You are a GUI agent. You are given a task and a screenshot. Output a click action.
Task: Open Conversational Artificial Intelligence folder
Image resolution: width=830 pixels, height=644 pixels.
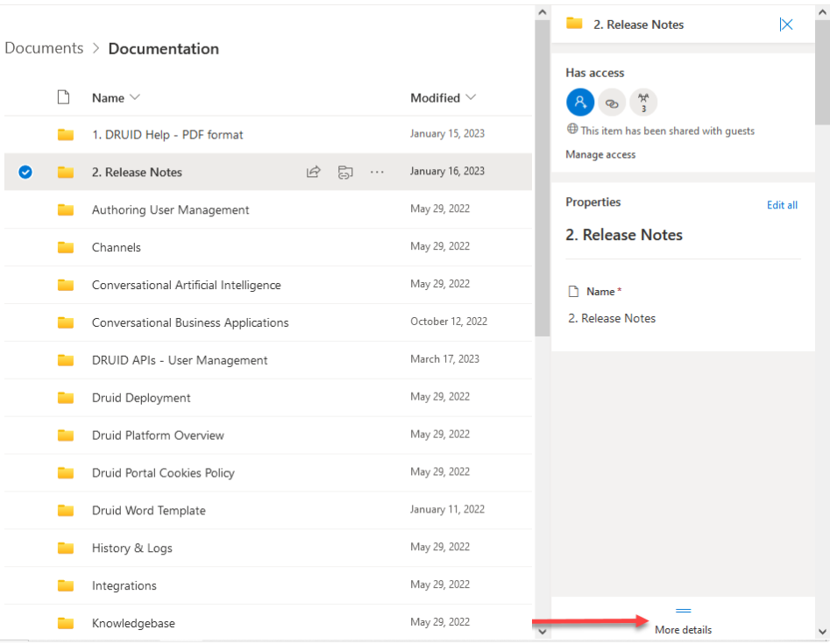coord(187,286)
